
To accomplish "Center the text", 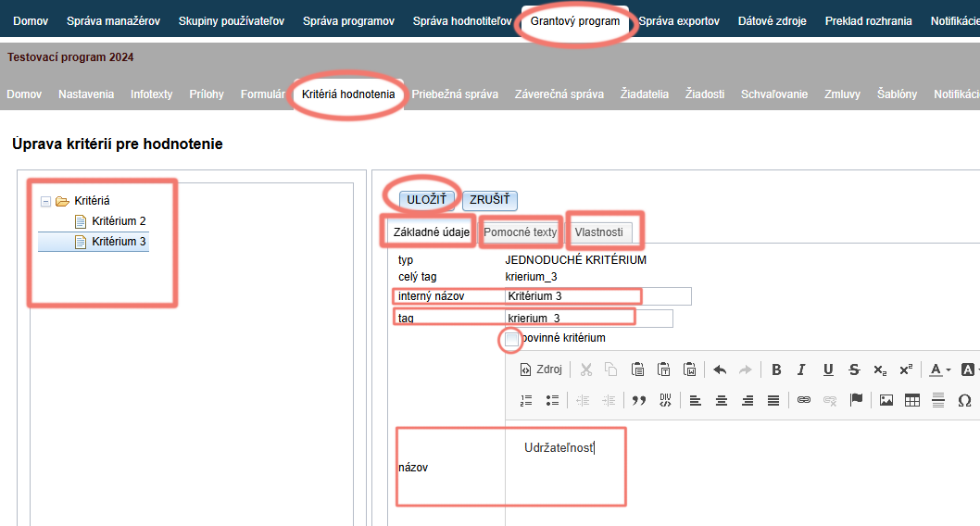I will click(x=722, y=400).
